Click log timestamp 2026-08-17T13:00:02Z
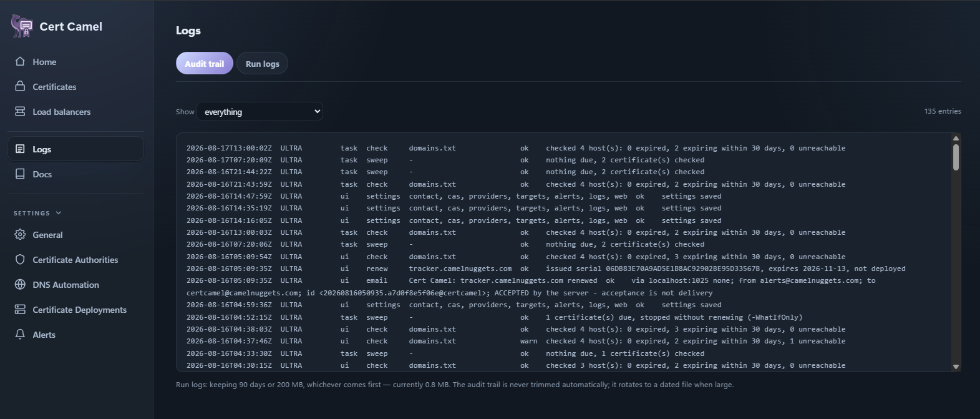This screenshot has height=419, width=980. [x=229, y=148]
